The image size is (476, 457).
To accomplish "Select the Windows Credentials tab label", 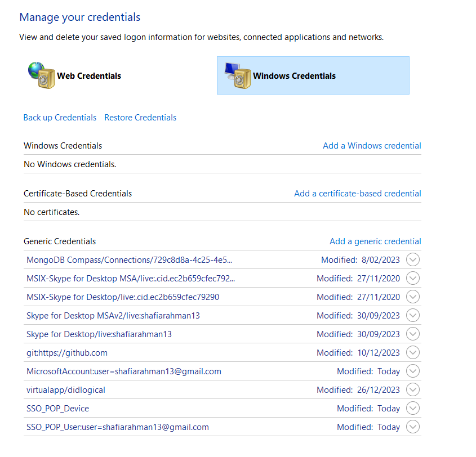I will click(294, 76).
